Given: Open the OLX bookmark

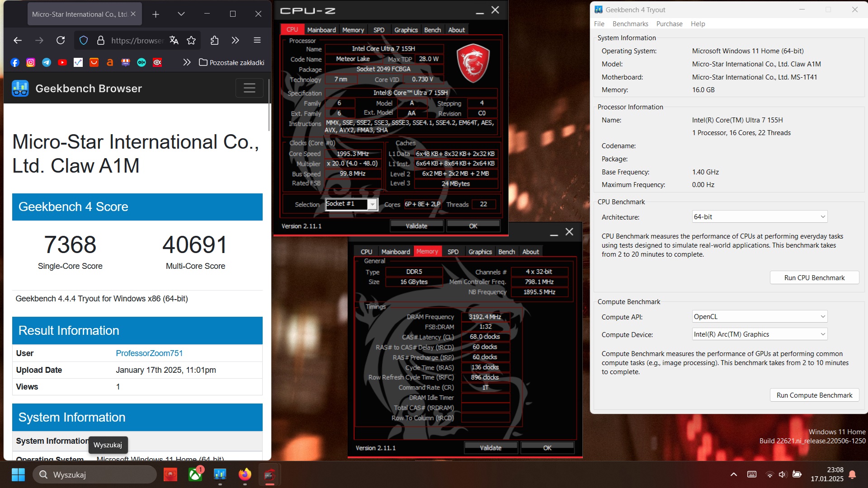Looking at the screenshot, I should click(x=142, y=62).
